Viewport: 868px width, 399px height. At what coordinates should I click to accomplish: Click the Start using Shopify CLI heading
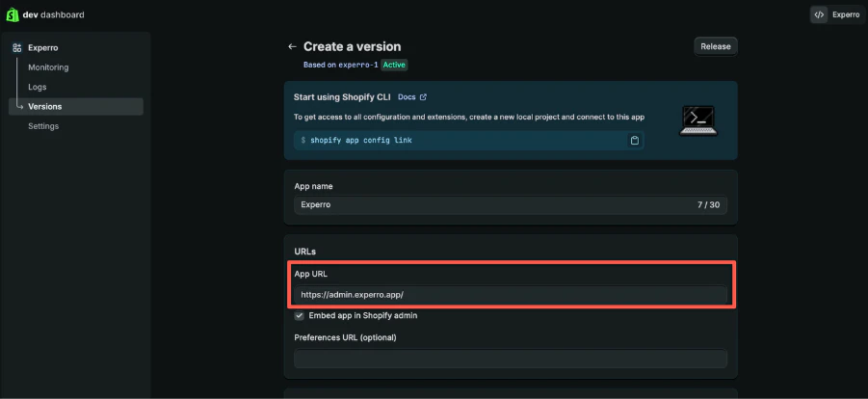(x=342, y=97)
